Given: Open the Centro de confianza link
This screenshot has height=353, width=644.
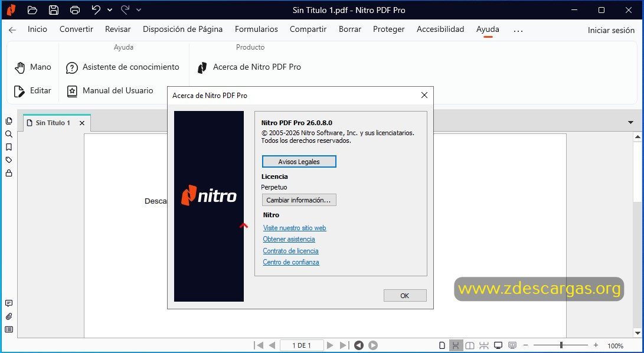Looking at the screenshot, I should pos(291,262).
